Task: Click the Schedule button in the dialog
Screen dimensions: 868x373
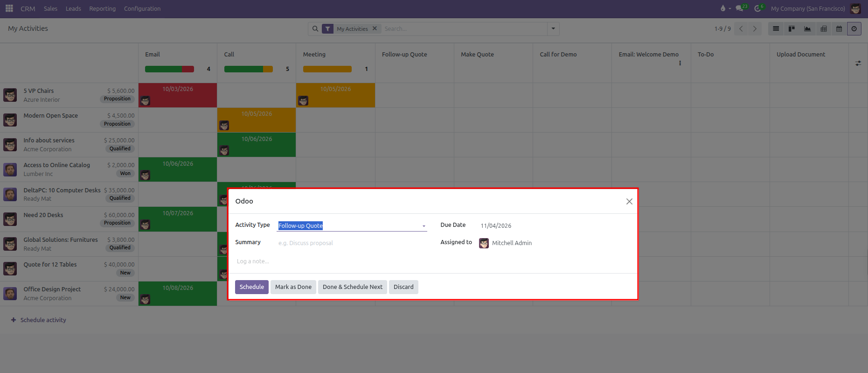Action: pos(252,287)
